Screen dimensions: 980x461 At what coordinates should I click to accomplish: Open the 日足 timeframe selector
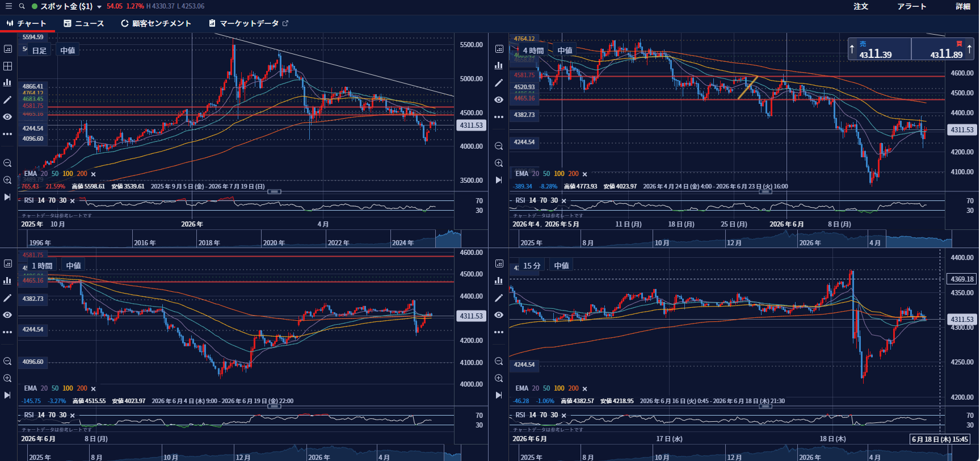[39, 51]
